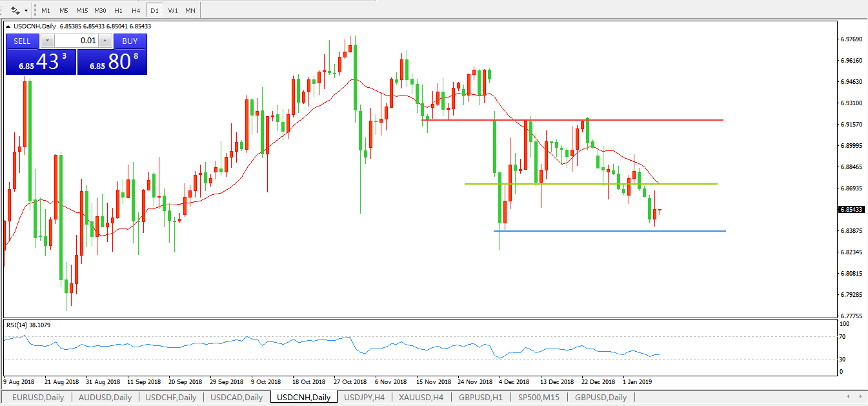868x406 pixels.
Task: Collapse the One Click Trading panel triangle
Action: tap(8, 26)
